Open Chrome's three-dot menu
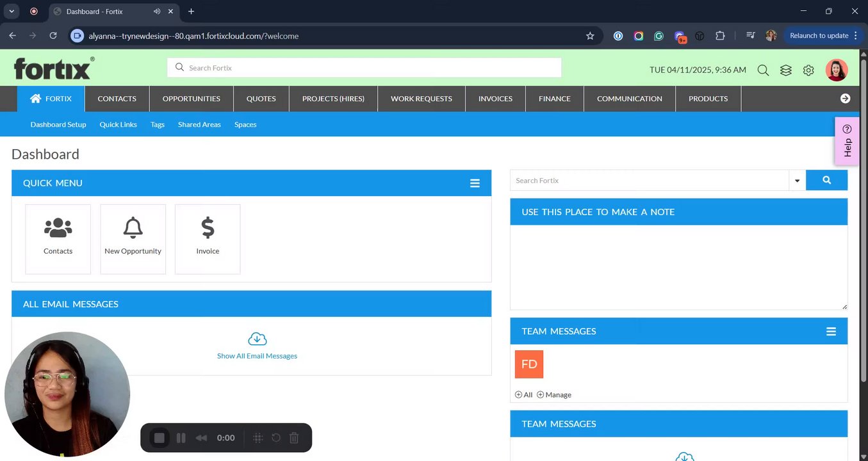This screenshot has height=461, width=868. click(x=856, y=36)
